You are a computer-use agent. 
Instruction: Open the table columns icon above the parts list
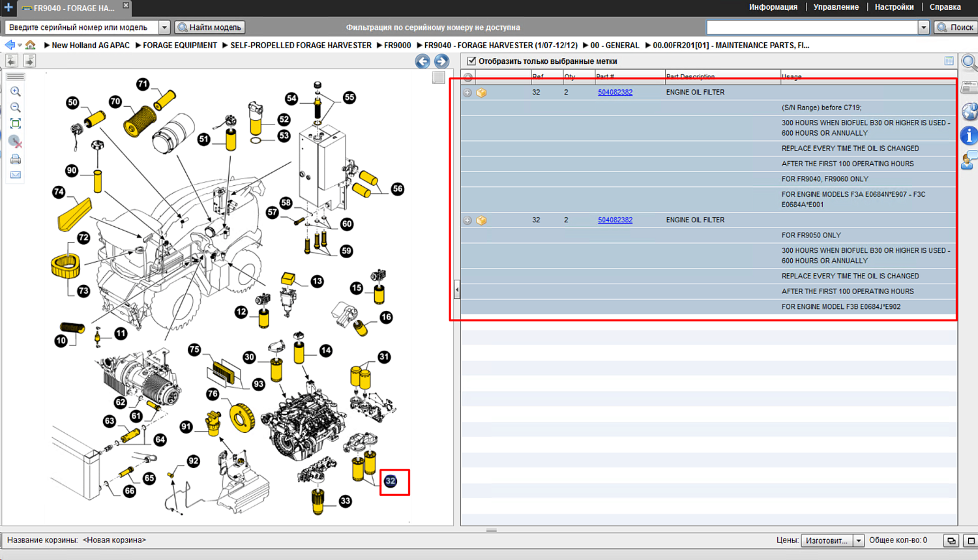949,61
